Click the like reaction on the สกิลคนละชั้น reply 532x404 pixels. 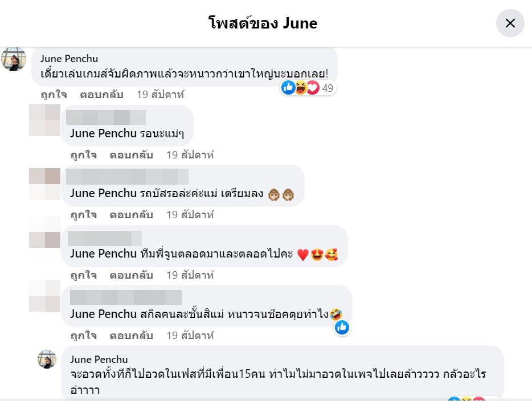[342, 327]
